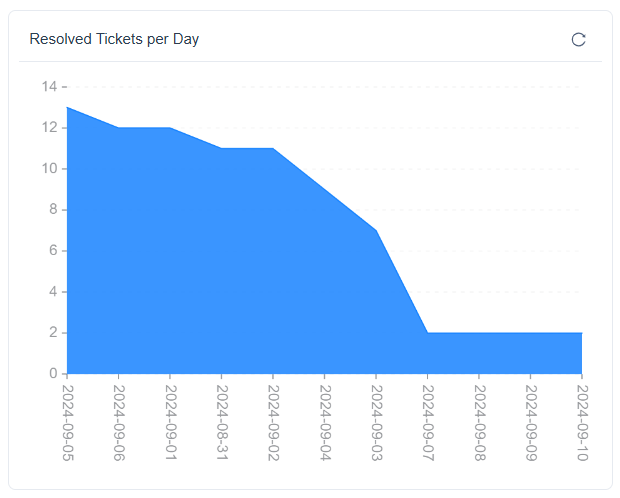Click the 'Resolved Tickets per Day' title
Viewport: 620px width, 498px height.
pyautogui.click(x=114, y=40)
